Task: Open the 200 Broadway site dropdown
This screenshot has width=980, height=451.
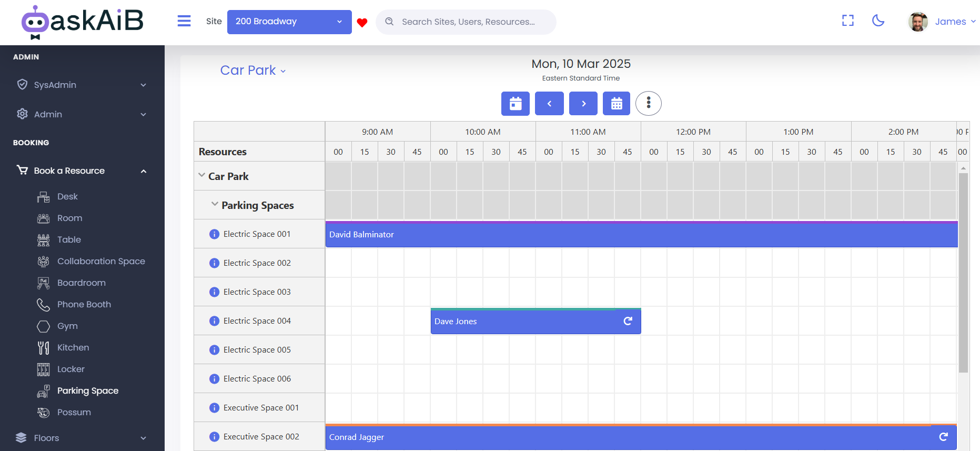Action: [289, 22]
